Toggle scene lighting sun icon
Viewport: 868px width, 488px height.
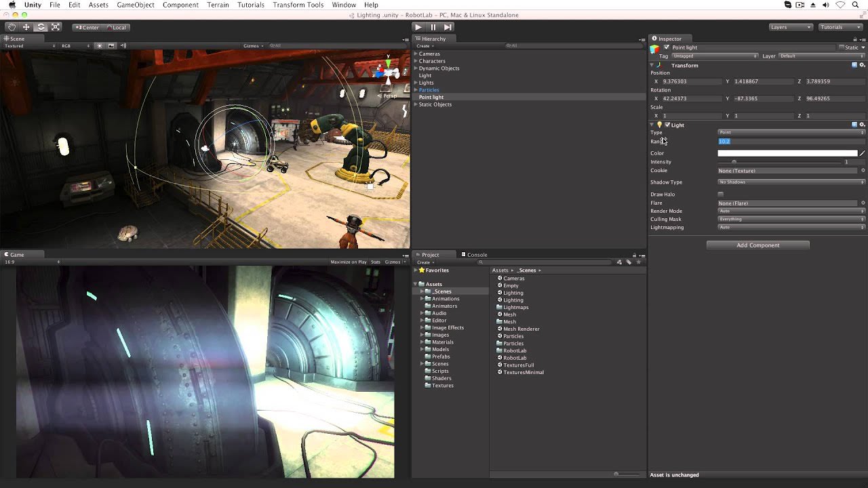[100, 45]
